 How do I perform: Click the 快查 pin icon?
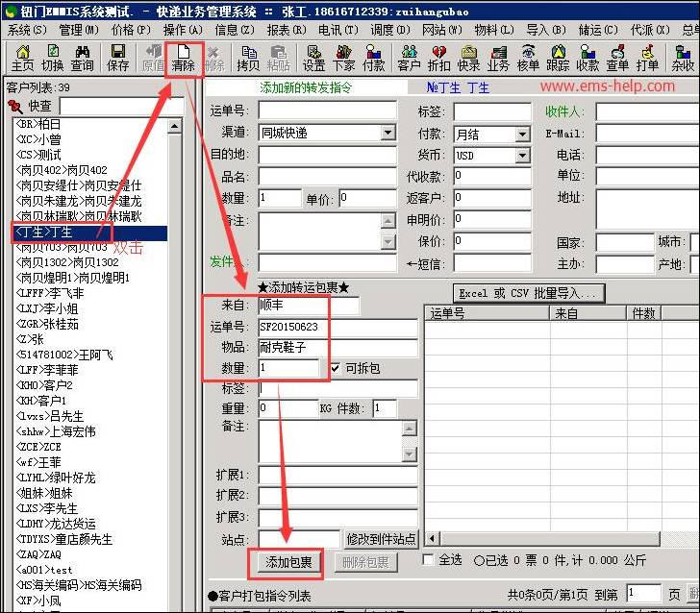pyautogui.click(x=15, y=107)
